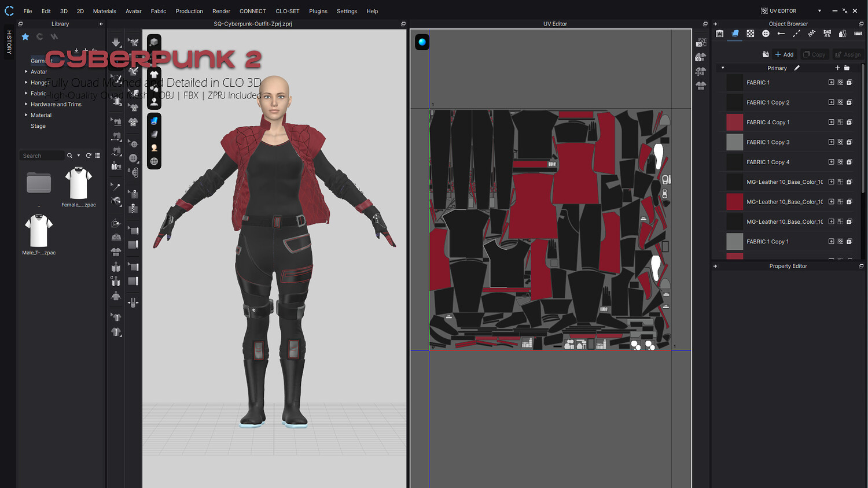Screen dimensions: 868x488
Task: Toggle the texture grid icon for FABRIC 4 Copy 1
Action: [840, 122]
